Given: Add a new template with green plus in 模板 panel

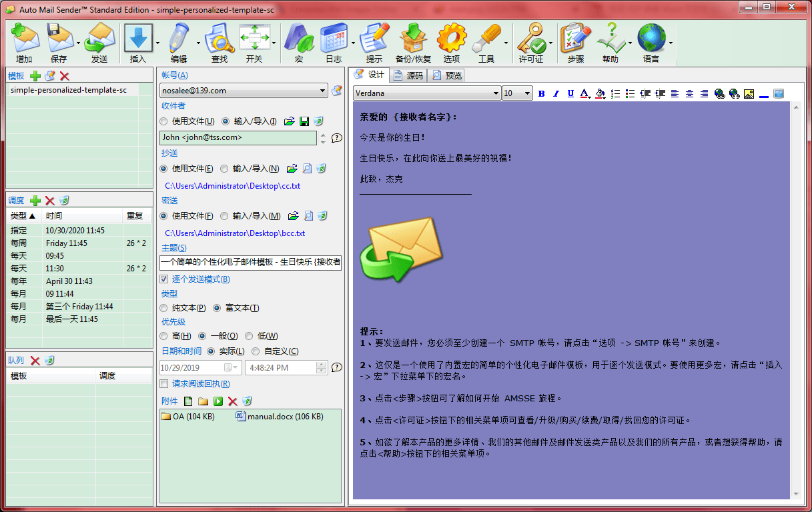Looking at the screenshot, I should coord(35,76).
